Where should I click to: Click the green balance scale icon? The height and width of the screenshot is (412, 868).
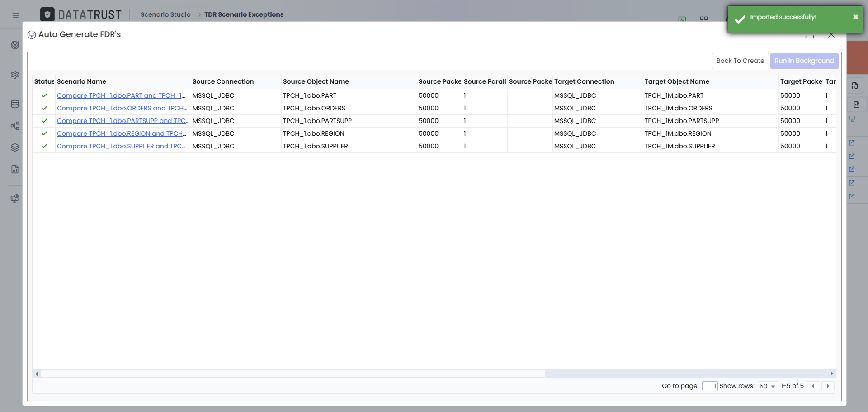[x=852, y=119]
